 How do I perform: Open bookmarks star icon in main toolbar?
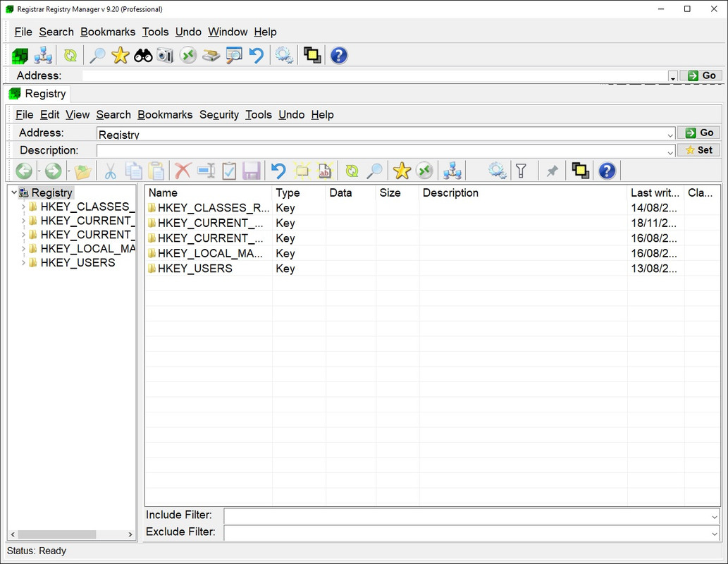click(121, 56)
